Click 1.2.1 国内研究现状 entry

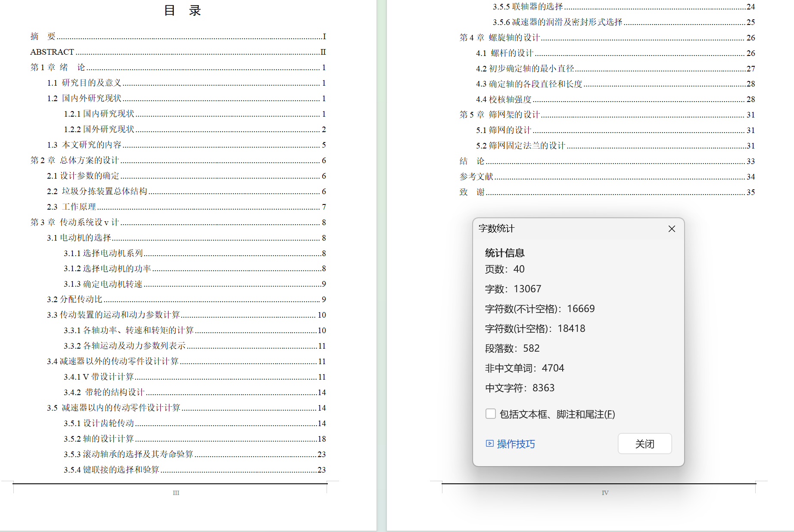(x=195, y=114)
